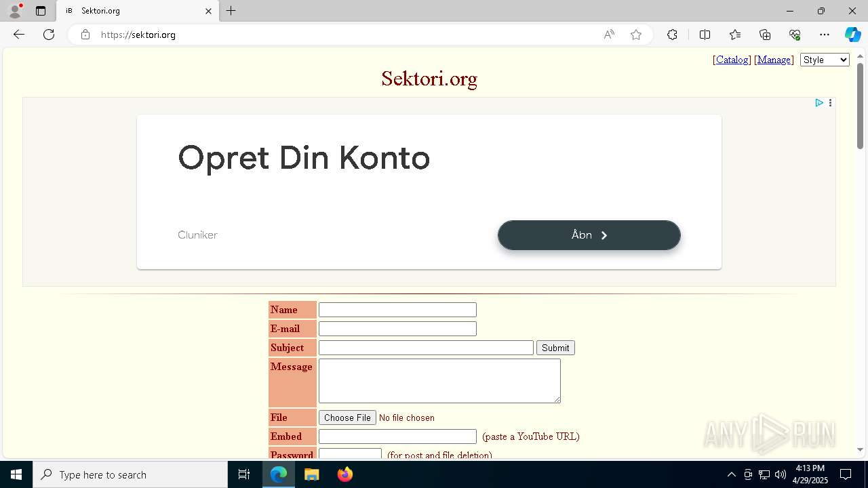
Task: Launch Firefox from the taskbar
Action: tap(344, 474)
